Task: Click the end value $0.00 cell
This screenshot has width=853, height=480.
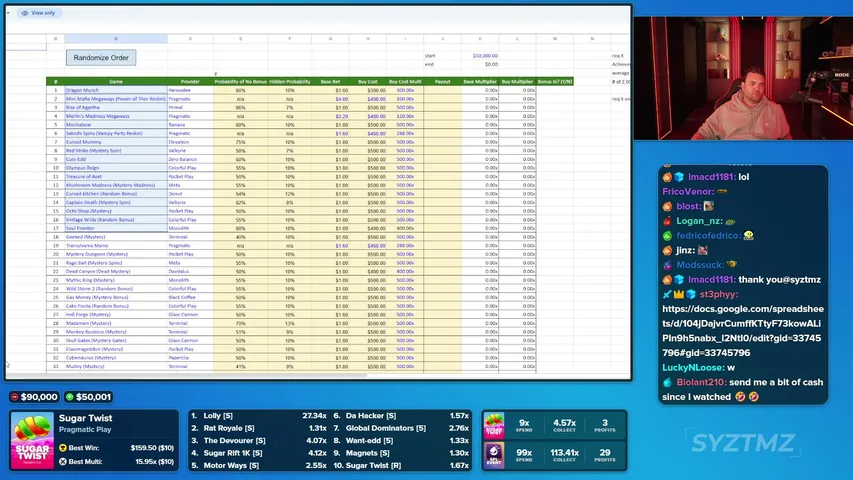Action: (480, 64)
